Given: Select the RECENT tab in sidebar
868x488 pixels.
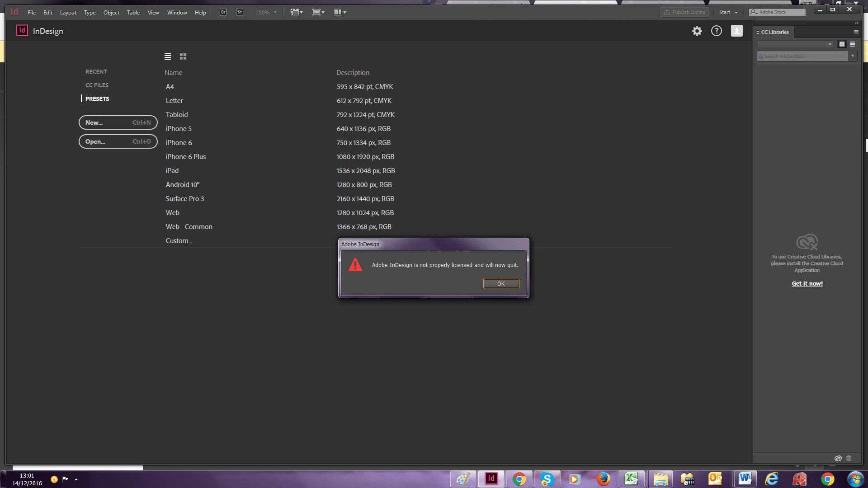Looking at the screenshot, I should [96, 72].
